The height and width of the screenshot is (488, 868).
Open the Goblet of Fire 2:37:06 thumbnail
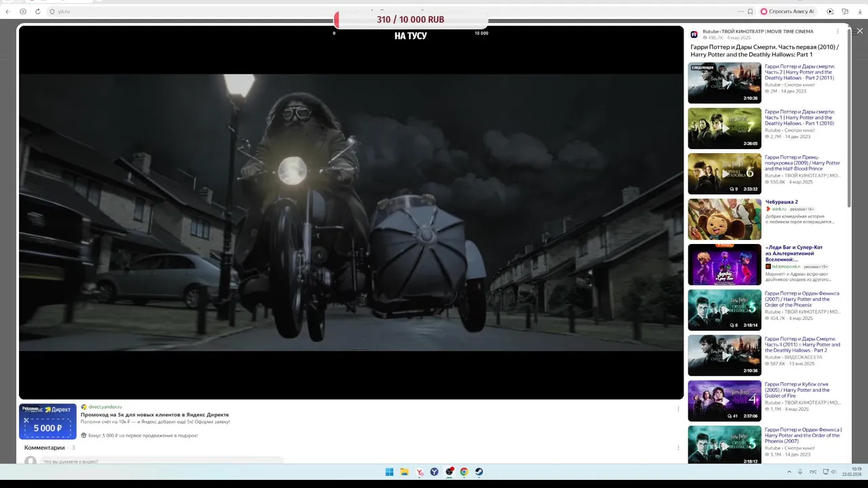724,401
